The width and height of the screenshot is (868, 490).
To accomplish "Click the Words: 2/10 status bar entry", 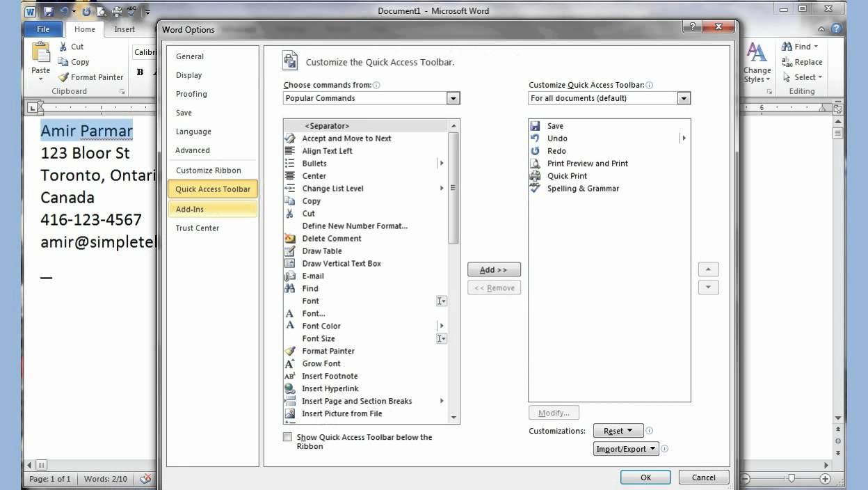I will click(x=106, y=479).
